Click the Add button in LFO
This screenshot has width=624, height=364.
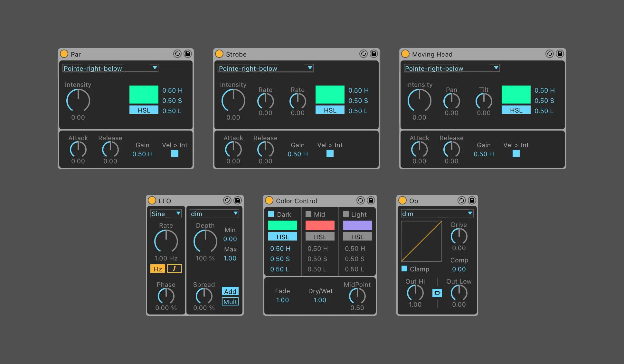click(230, 291)
